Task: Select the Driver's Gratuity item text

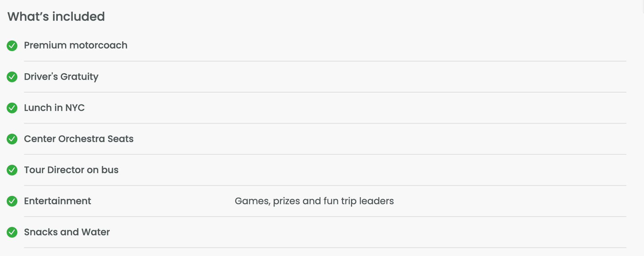Action: tap(61, 77)
